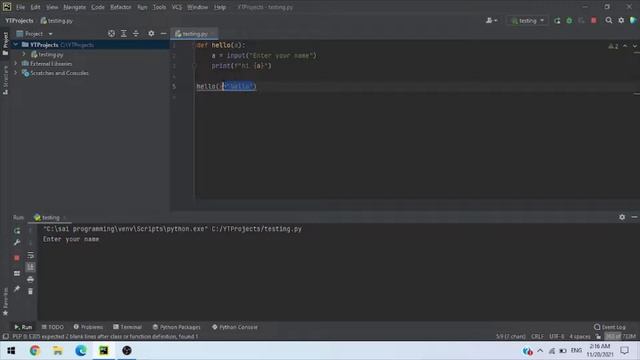Expand External Libraries node

[16, 64]
